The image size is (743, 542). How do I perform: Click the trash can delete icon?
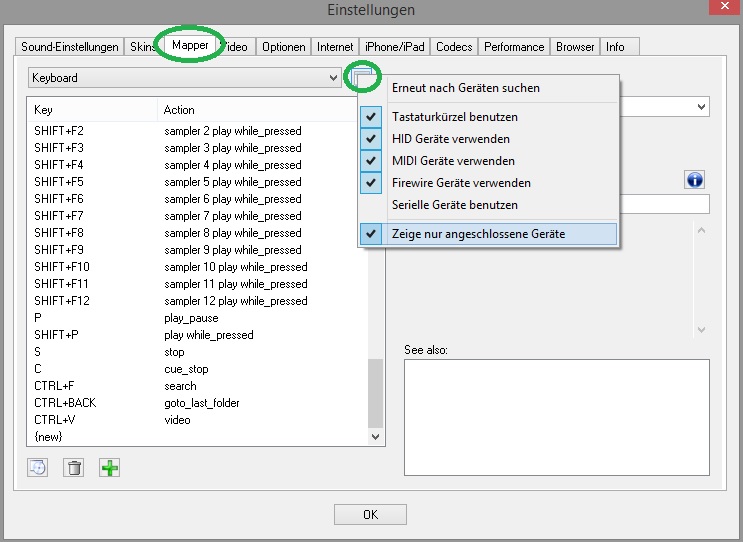click(73, 467)
